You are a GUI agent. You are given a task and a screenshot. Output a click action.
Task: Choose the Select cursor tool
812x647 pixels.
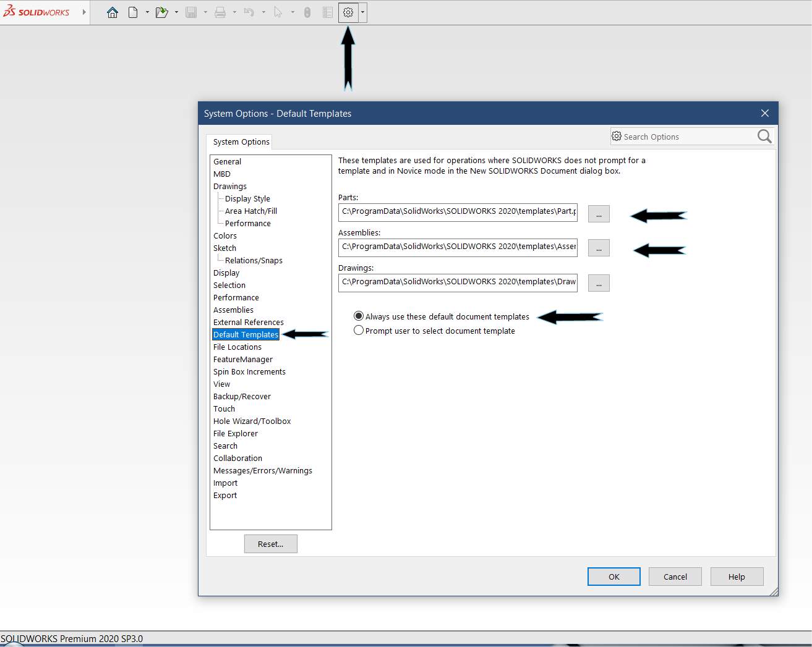(x=278, y=12)
